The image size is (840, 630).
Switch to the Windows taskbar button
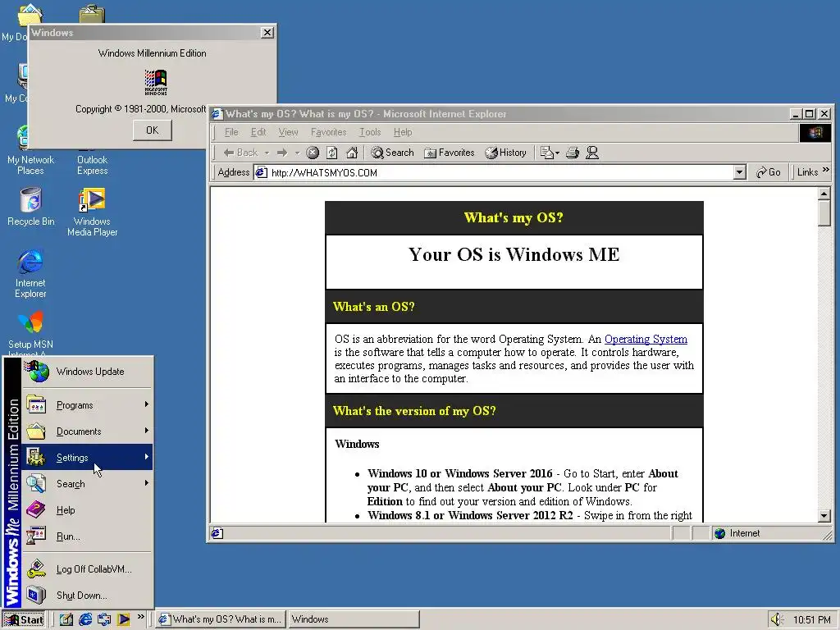[353, 619]
